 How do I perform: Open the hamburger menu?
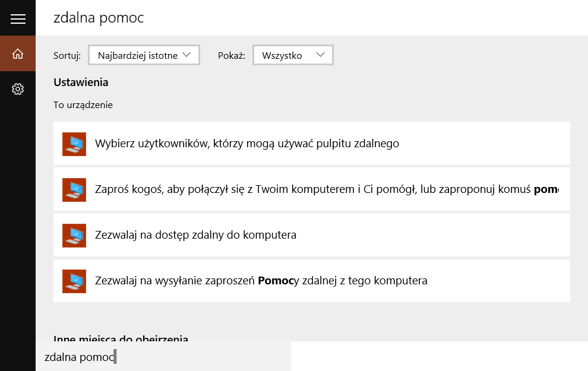click(18, 19)
